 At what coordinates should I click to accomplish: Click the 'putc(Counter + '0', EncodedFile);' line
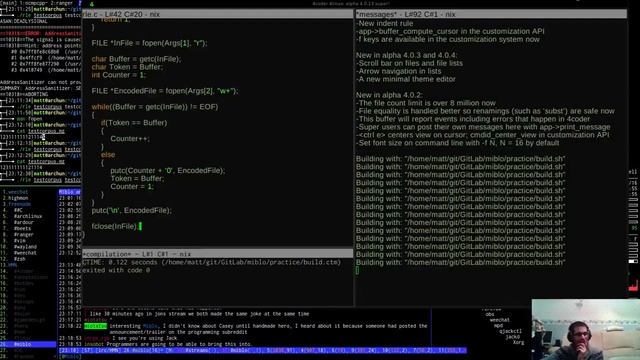pos(167,171)
